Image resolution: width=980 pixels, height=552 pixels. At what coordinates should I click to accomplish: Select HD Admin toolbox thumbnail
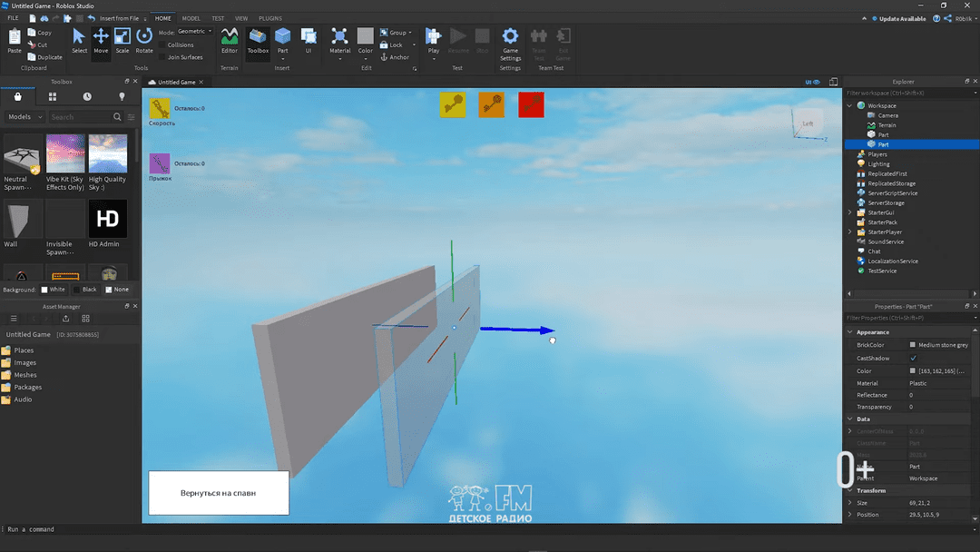(x=107, y=218)
